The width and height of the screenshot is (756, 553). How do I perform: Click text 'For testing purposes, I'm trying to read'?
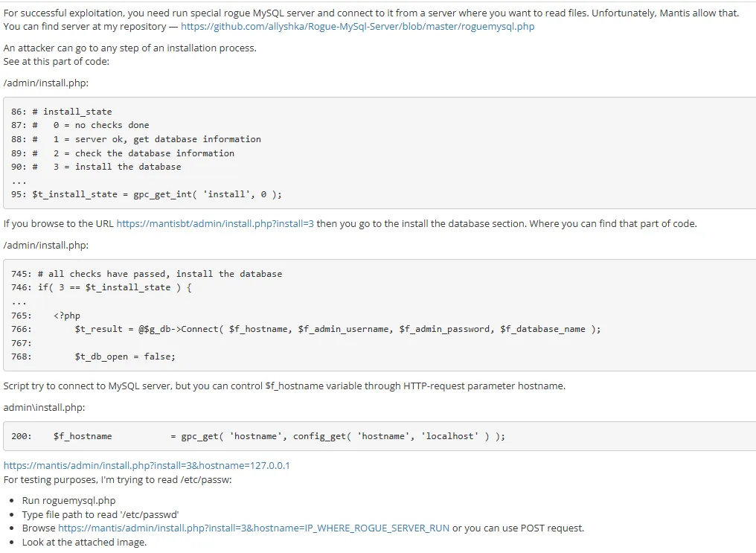(x=118, y=480)
